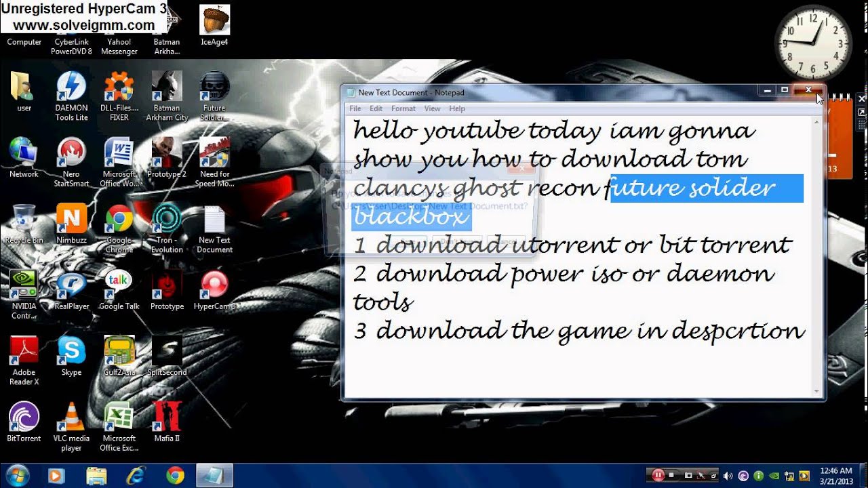This screenshot has height=488, width=868.
Task: Launch RealPlayer from the desktop
Action: (71, 289)
